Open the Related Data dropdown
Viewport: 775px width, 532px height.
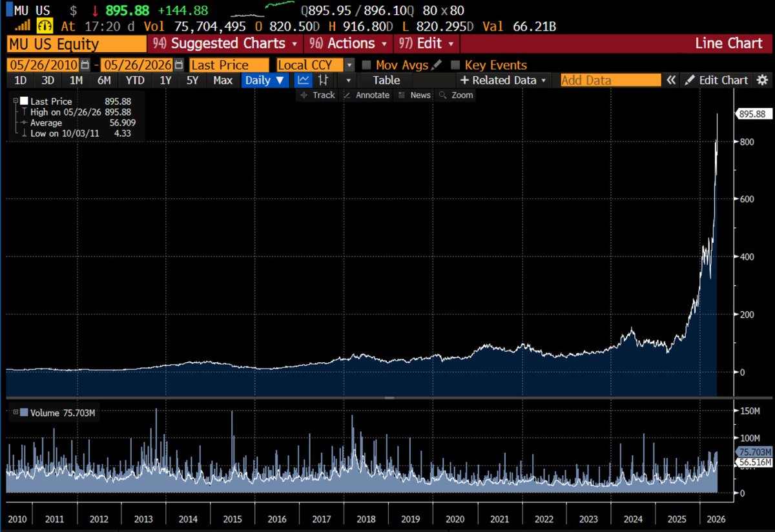(x=503, y=80)
